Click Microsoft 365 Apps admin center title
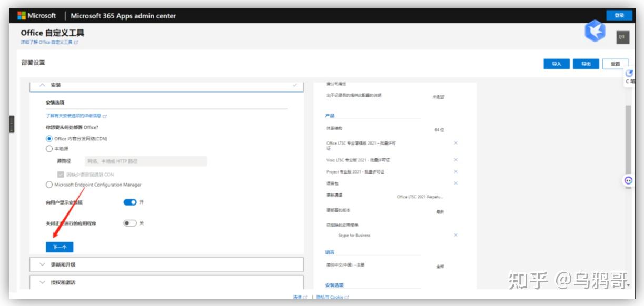The image size is (644, 306). tap(123, 16)
